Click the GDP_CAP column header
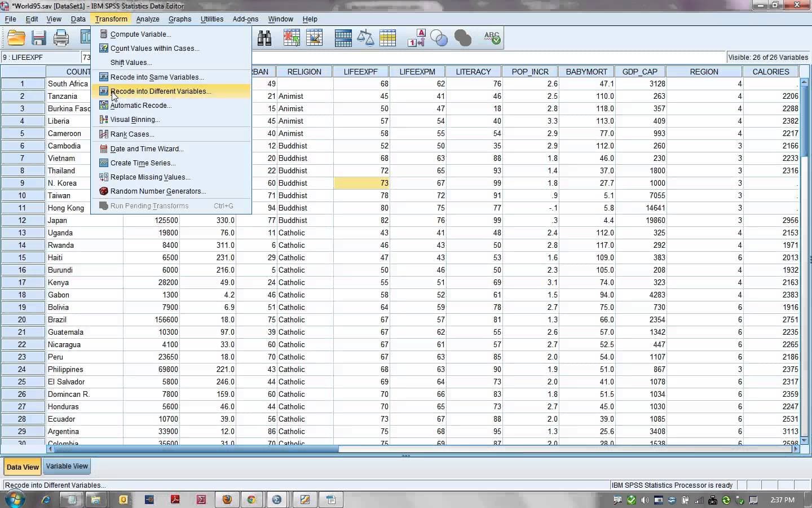The image size is (812, 508). pyautogui.click(x=640, y=72)
